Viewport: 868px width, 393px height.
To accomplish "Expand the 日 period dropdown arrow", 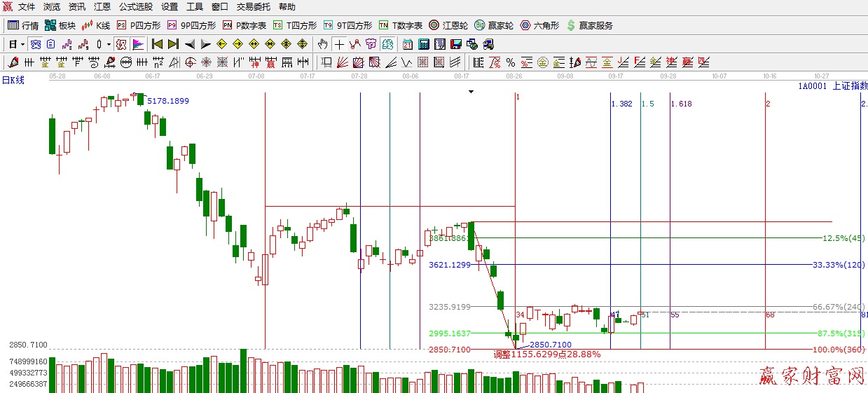I will pyautogui.click(x=22, y=44).
